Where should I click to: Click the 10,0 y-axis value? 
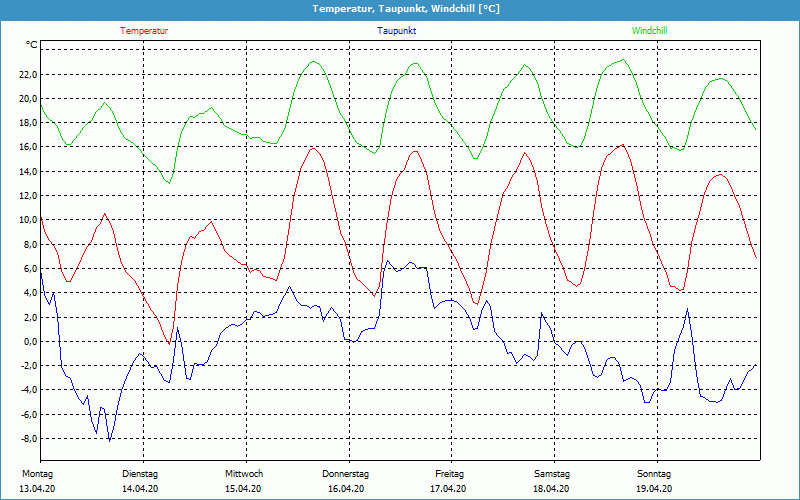(x=28, y=220)
